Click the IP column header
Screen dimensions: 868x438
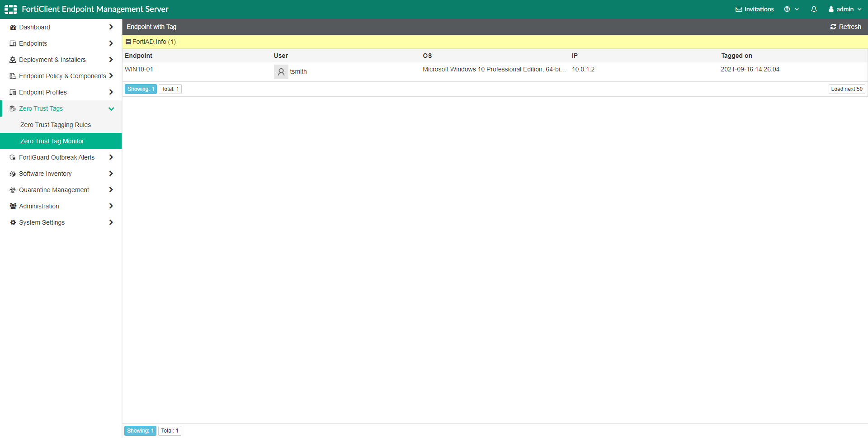575,56
